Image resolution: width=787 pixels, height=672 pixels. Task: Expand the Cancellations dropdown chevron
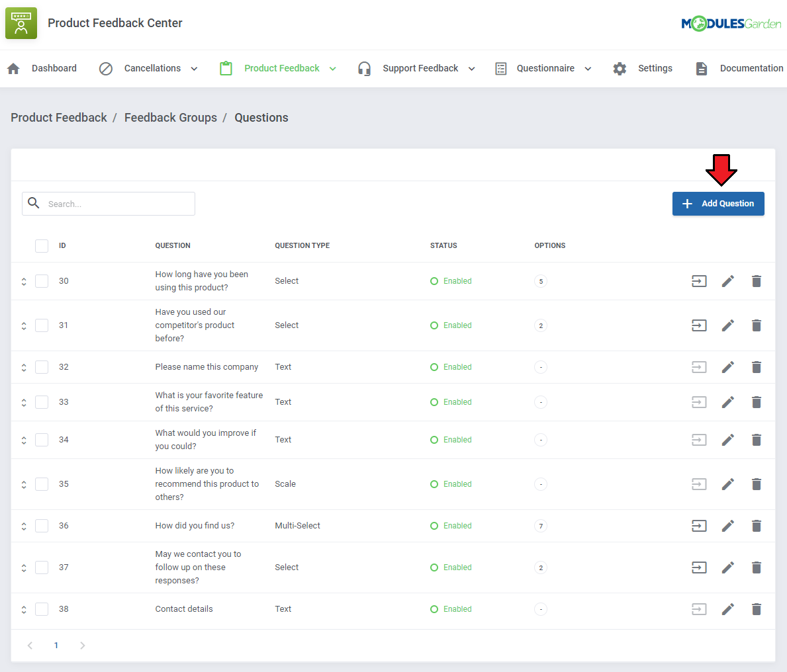point(194,69)
